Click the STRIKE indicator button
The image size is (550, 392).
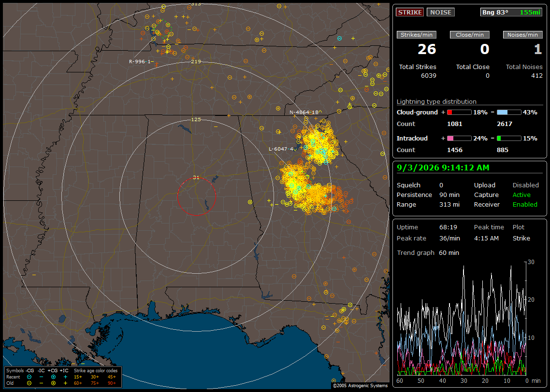click(410, 12)
